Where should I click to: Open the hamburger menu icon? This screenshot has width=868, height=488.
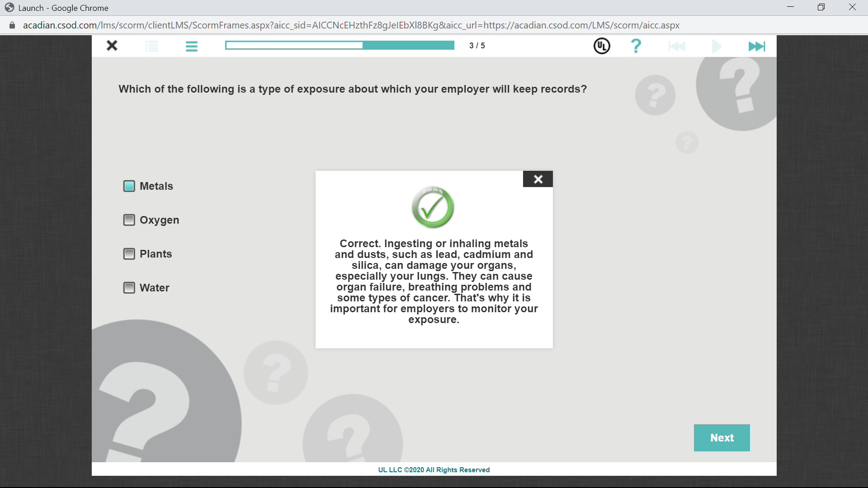click(x=191, y=46)
